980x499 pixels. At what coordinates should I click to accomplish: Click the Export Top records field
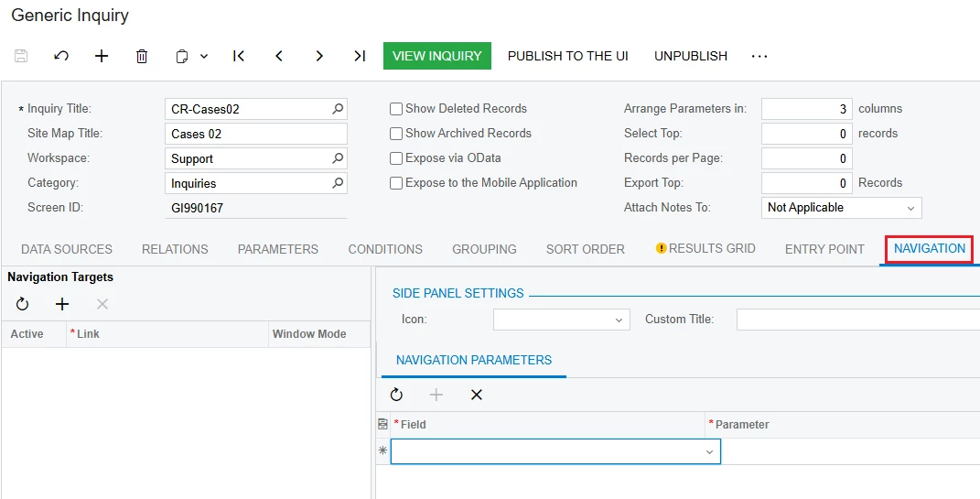point(807,183)
